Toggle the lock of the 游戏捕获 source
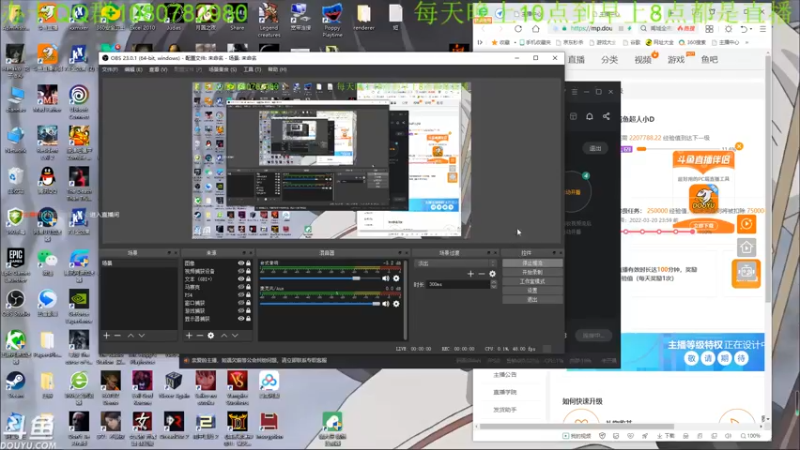The image size is (800, 450). [x=248, y=311]
